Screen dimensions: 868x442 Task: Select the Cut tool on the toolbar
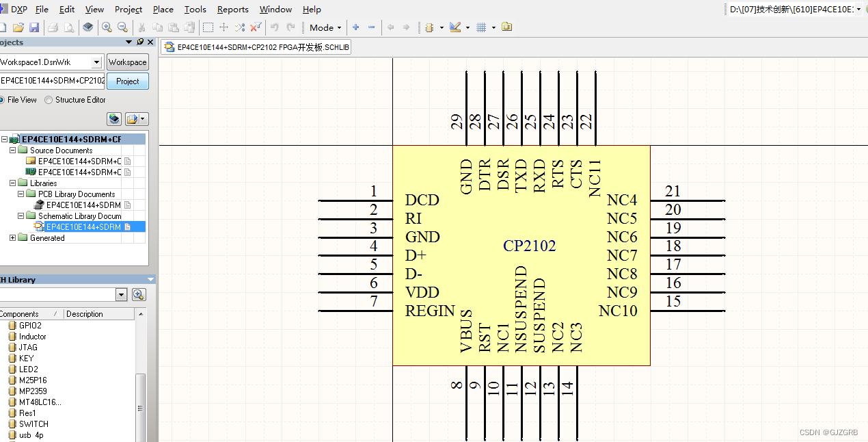tap(142, 27)
